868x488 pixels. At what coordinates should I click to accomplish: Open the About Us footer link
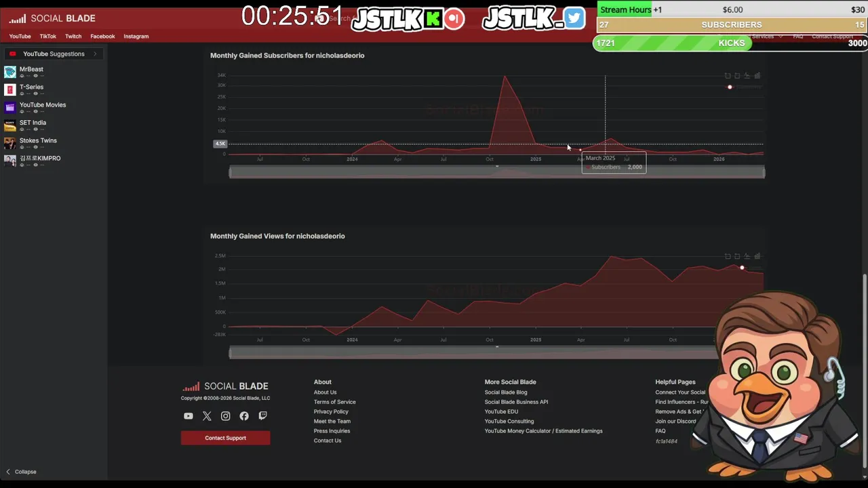click(325, 392)
